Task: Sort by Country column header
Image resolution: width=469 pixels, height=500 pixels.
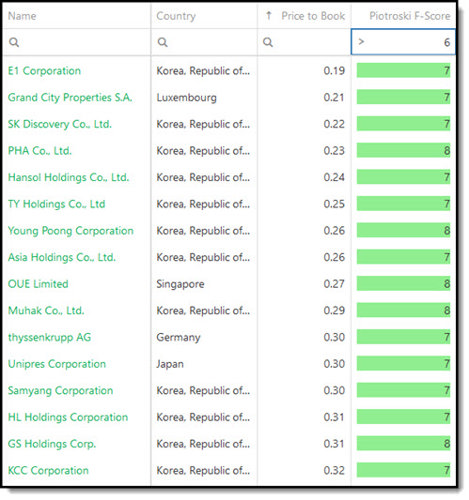Action: 176,16
